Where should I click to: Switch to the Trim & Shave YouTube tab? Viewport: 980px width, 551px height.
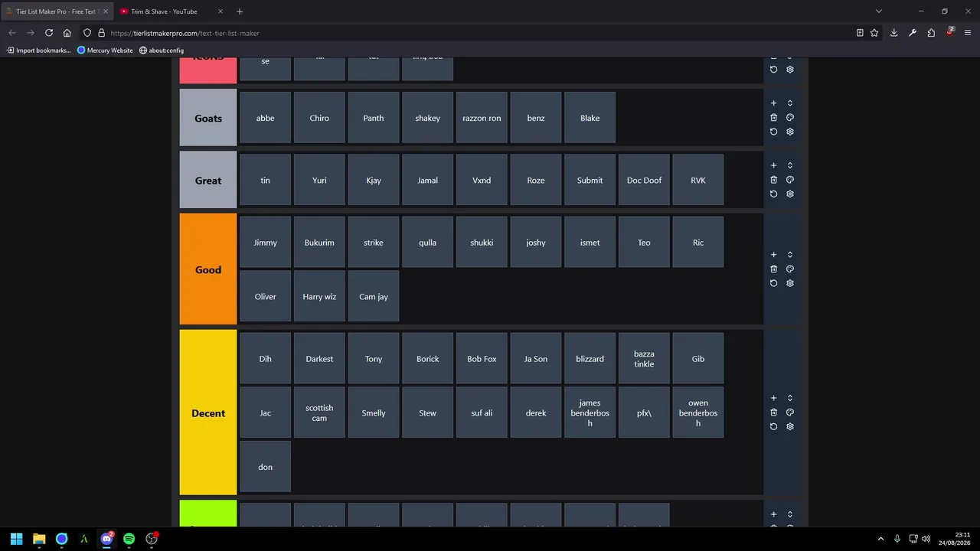(171, 11)
